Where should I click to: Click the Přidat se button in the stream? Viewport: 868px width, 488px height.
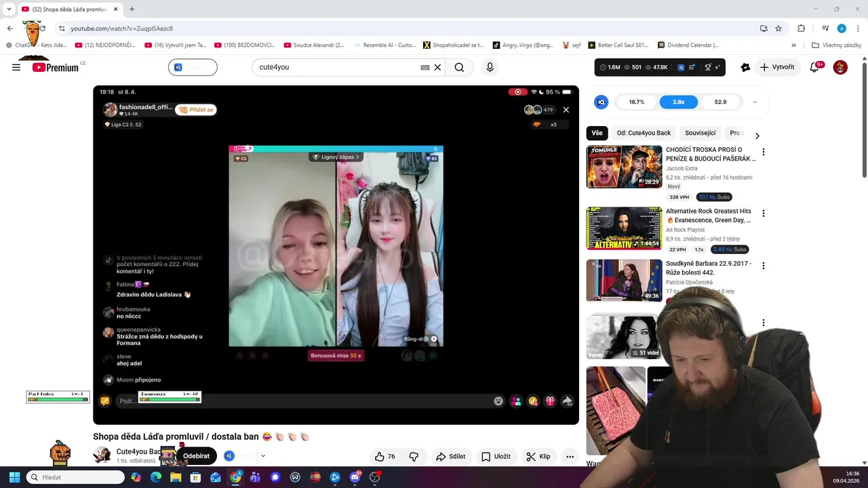[196, 110]
